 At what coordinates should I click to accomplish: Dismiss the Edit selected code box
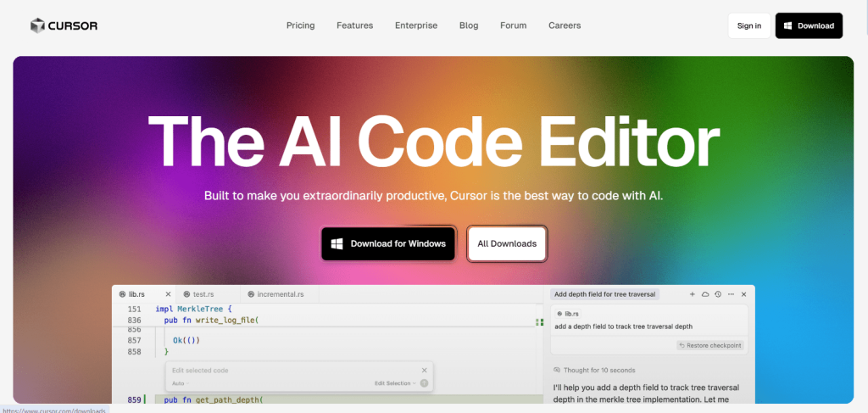point(425,371)
